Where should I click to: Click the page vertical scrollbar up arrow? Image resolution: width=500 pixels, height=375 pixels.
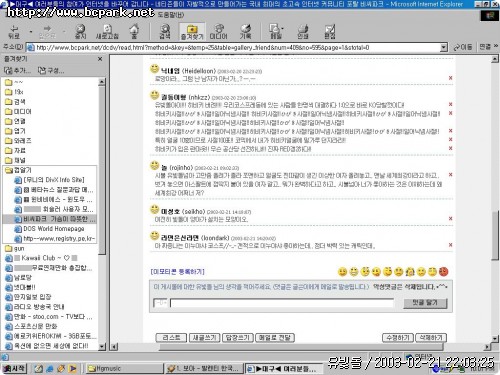click(x=495, y=59)
